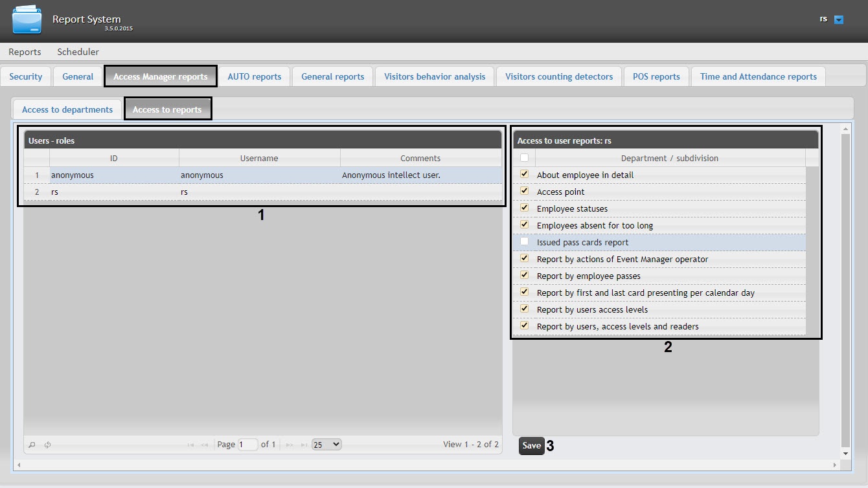868x488 pixels.
Task: Open the Reports menu
Action: coord(25,52)
